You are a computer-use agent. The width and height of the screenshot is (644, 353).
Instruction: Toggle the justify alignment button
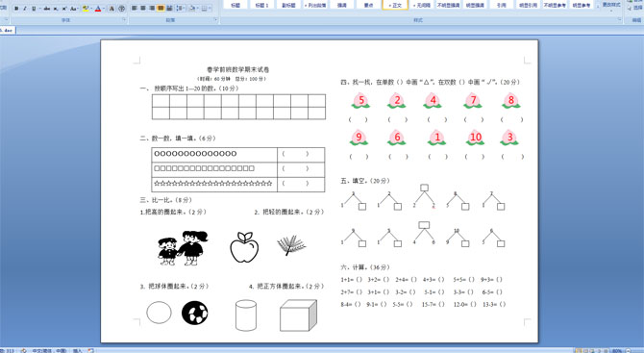click(x=161, y=9)
